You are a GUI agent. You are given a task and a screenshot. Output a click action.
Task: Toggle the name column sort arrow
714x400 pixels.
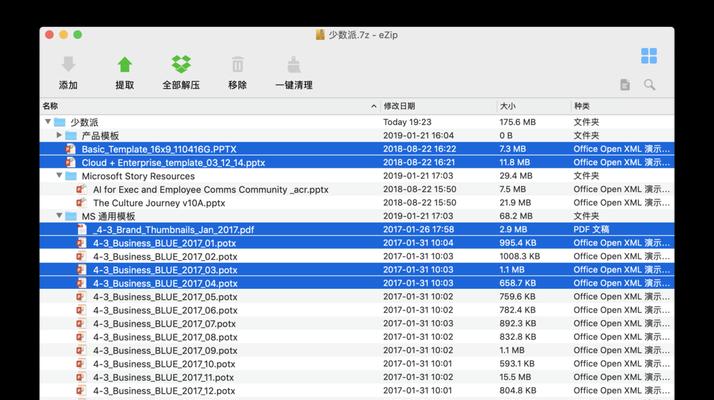(374, 106)
